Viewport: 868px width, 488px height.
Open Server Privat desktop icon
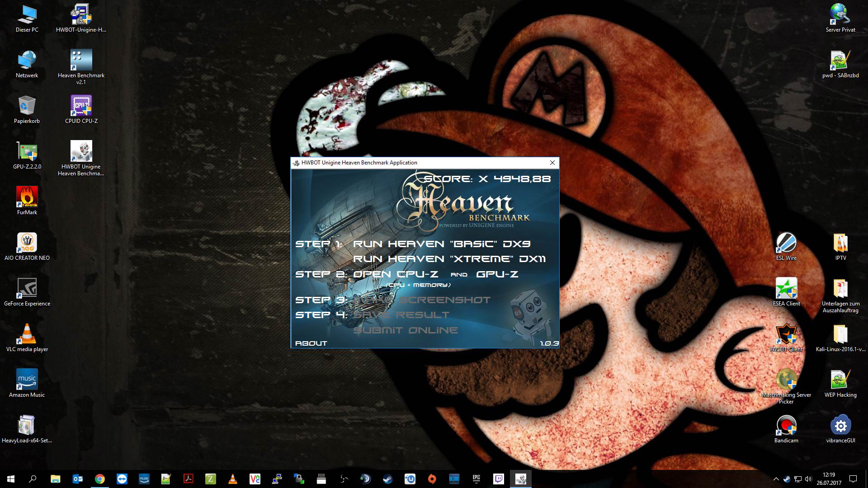(x=840, y=19)
